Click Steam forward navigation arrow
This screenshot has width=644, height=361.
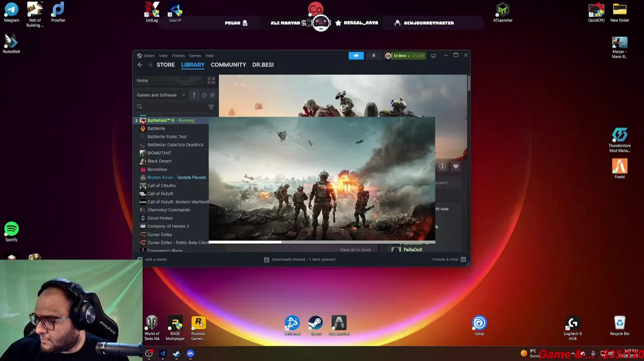[150, 65]
